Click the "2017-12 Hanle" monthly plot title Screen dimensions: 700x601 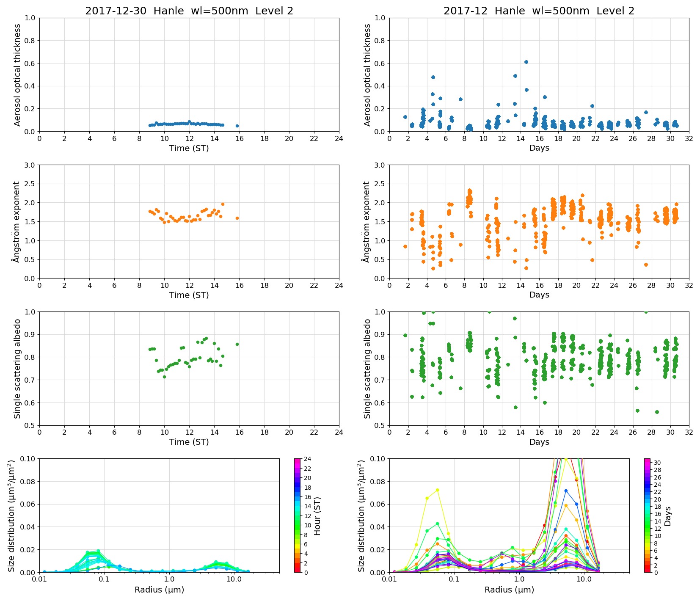click(539, 11)
